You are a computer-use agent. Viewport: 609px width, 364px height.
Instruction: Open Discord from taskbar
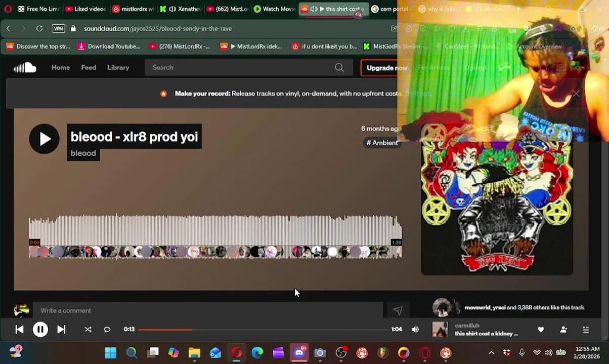[x=299, y=352]
